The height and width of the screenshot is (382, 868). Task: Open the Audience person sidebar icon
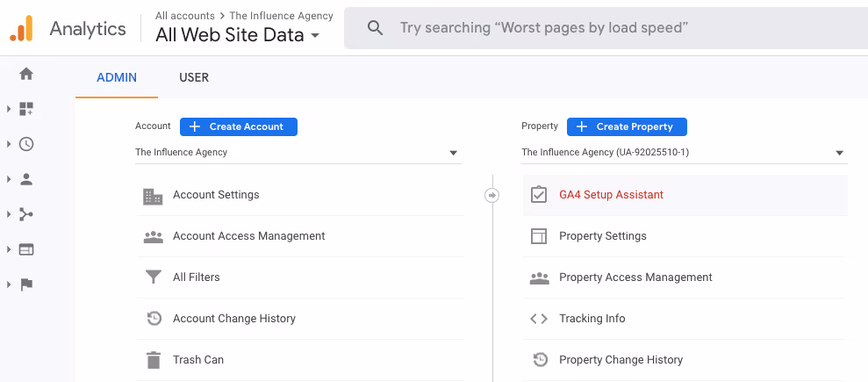(x=26, y=179)
